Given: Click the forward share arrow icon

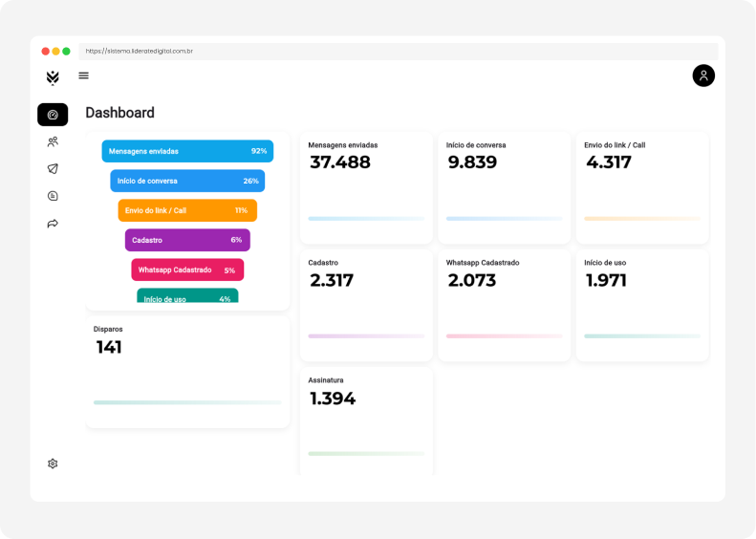Looking at the screenshot, I should [53, 224].
